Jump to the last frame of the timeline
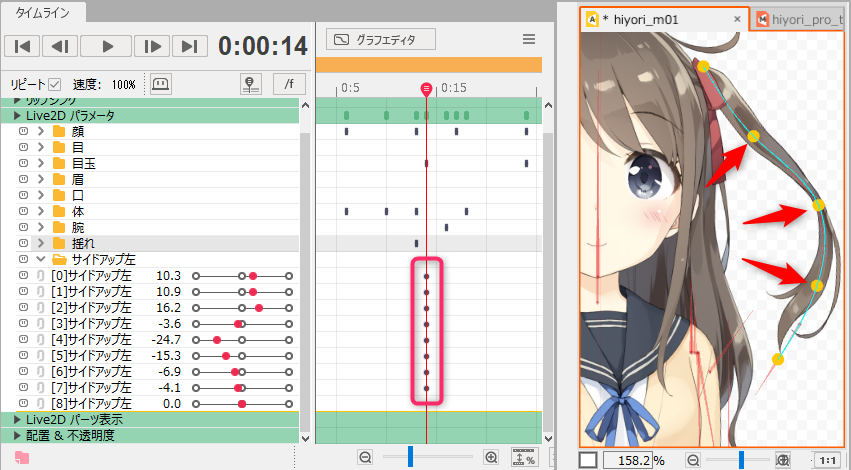The height and width of the screenshot is (470, 851). pos(188,46)
